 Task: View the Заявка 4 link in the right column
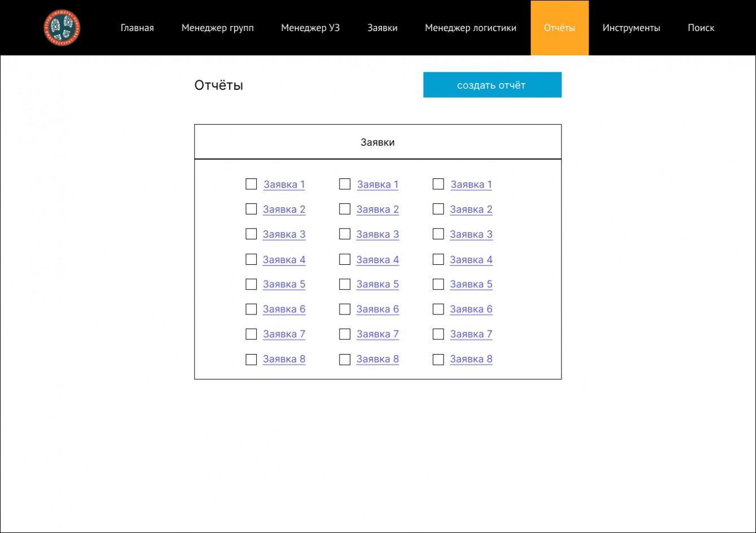pyautogui.click(x=472, y=260)
